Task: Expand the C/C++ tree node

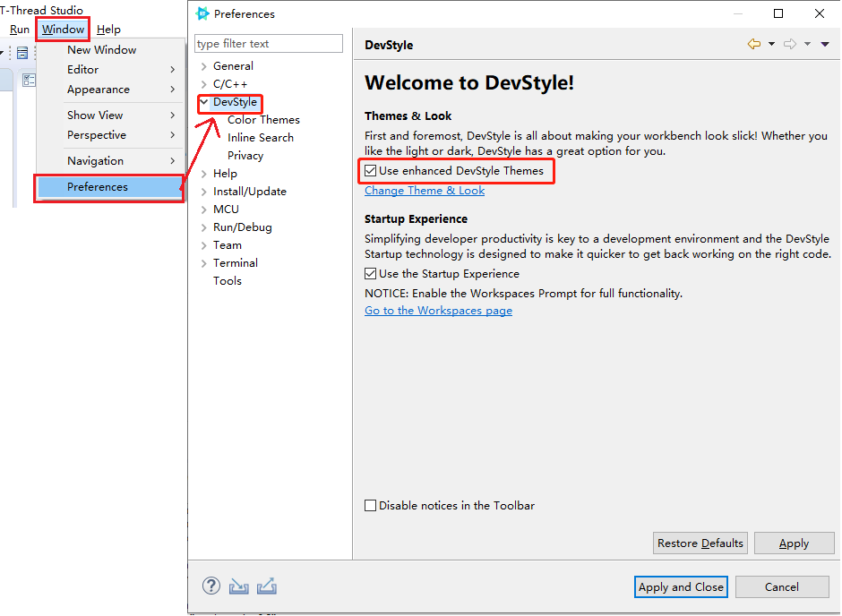Action: click(x=203, y=84)
